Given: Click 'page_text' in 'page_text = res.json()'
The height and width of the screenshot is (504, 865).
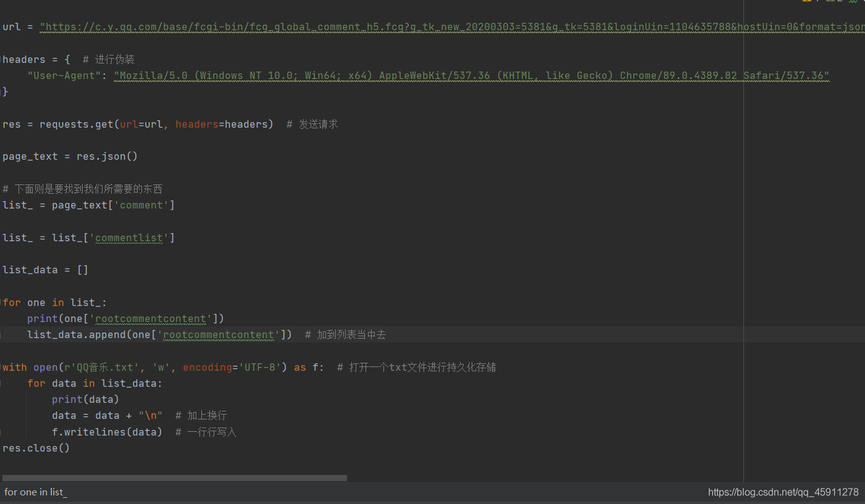Looking at the screenshot, I should click(x=30, y=157).
